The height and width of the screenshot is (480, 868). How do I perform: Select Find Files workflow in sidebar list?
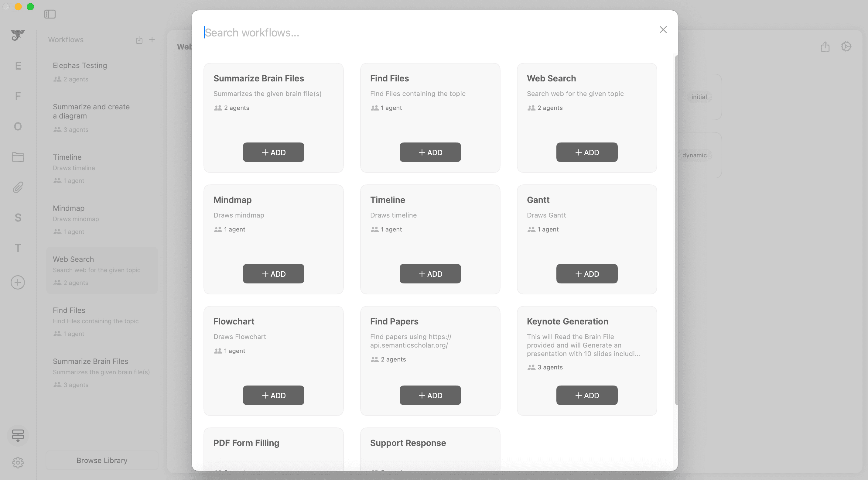pos(102,322)
